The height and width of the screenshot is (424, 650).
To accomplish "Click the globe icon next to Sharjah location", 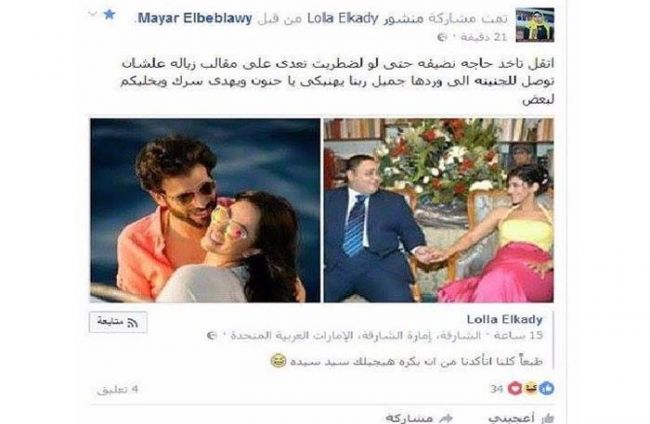I will click(212, 335).
